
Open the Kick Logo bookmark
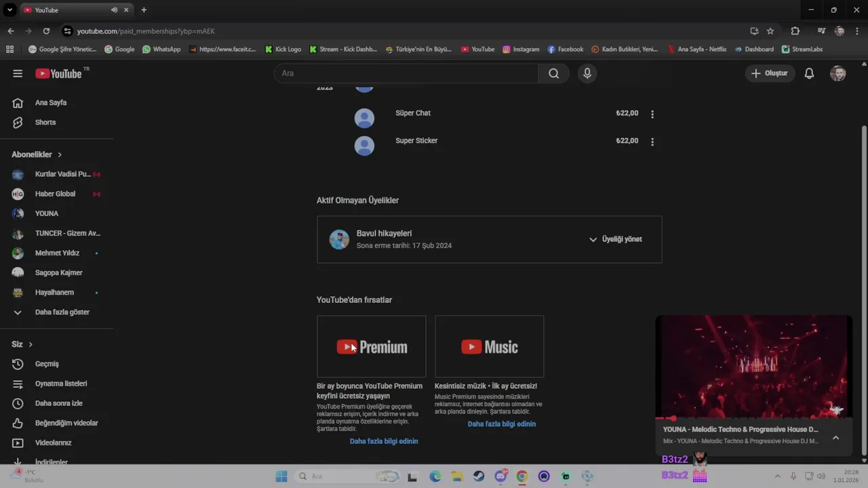tap(283, 49)
